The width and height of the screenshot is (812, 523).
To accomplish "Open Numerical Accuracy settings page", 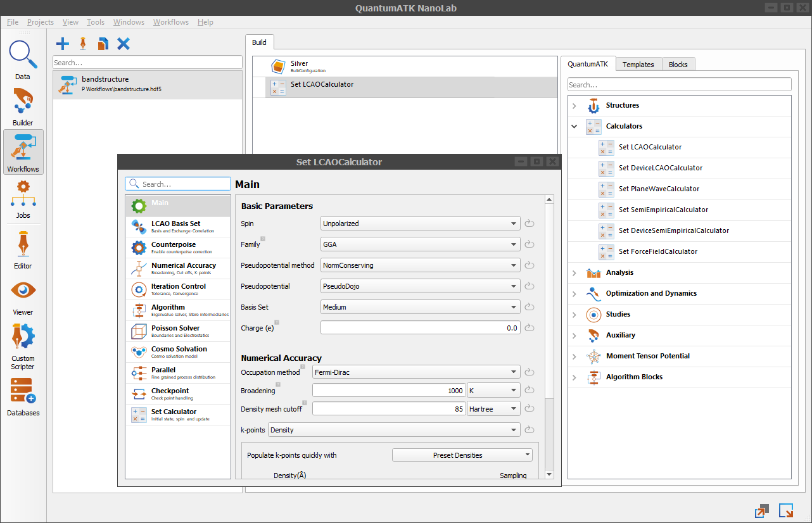I will click(178, 268).
